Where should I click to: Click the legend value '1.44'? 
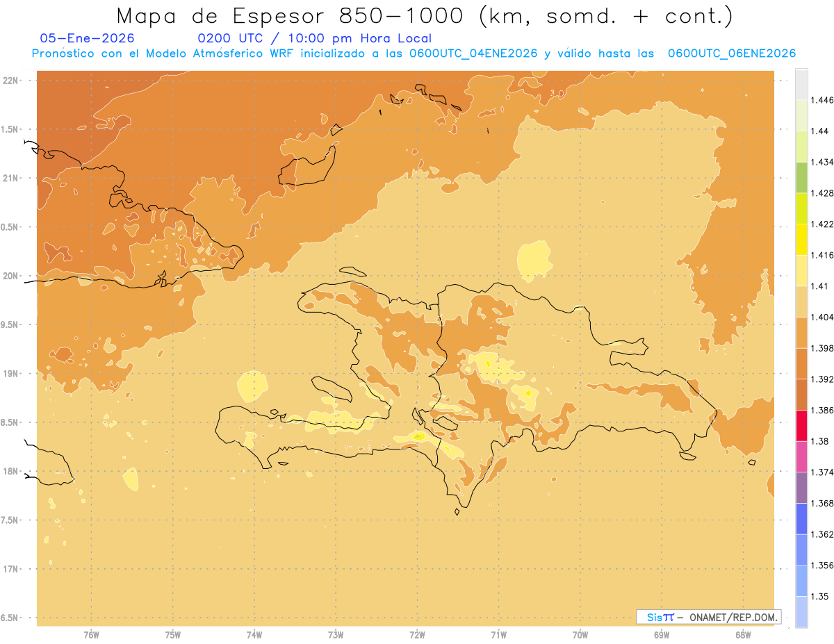(x=821, y=131)
